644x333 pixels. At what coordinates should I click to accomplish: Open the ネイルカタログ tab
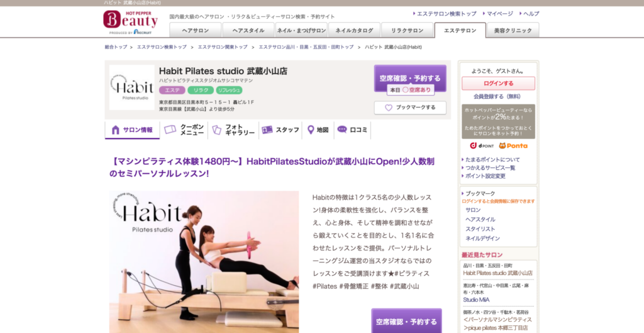[x=355, y=30]
